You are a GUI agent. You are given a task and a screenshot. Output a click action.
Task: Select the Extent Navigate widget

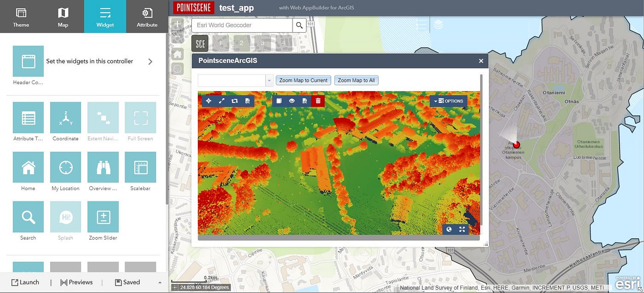(103, 117)
